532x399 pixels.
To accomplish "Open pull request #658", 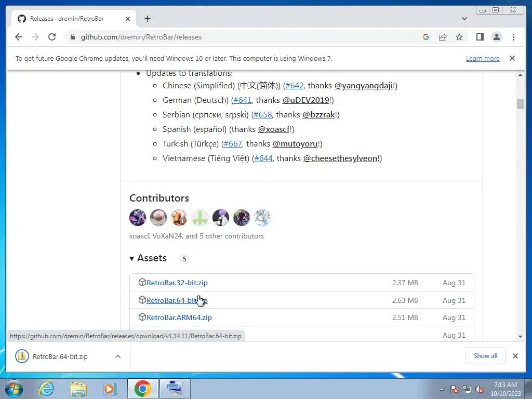I will coord(262,115).
